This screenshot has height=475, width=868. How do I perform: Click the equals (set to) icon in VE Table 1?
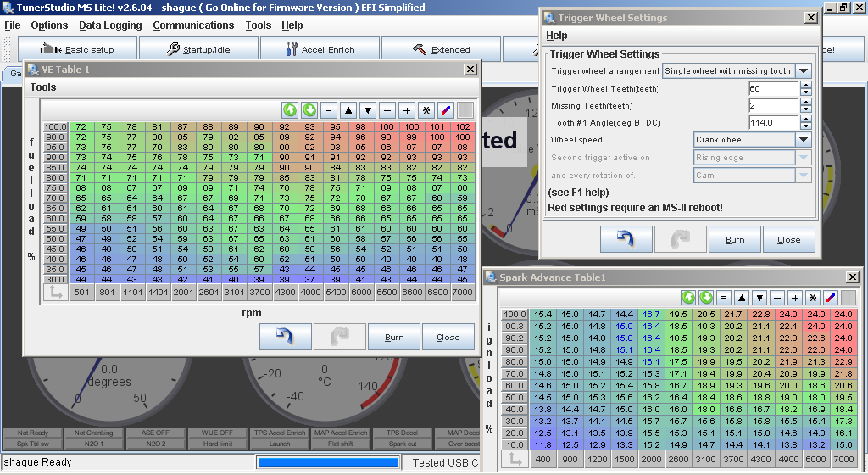point(329,110)
